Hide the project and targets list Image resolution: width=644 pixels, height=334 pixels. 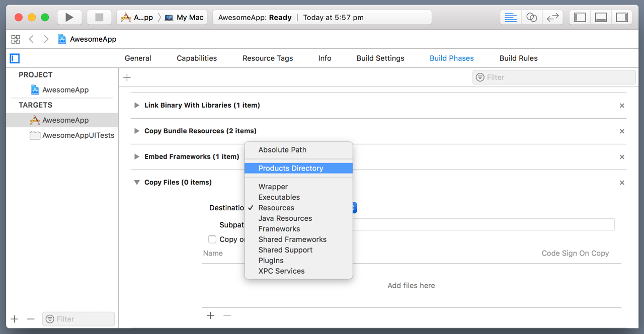point(15,58)
